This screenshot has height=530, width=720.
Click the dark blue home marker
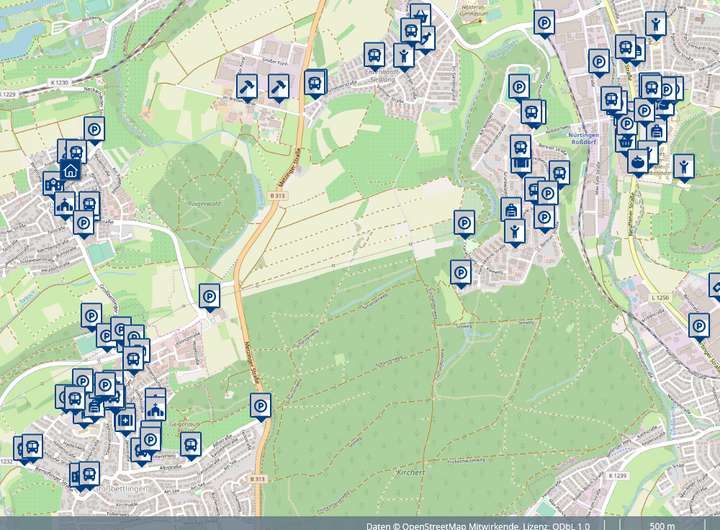coord(70,171)
